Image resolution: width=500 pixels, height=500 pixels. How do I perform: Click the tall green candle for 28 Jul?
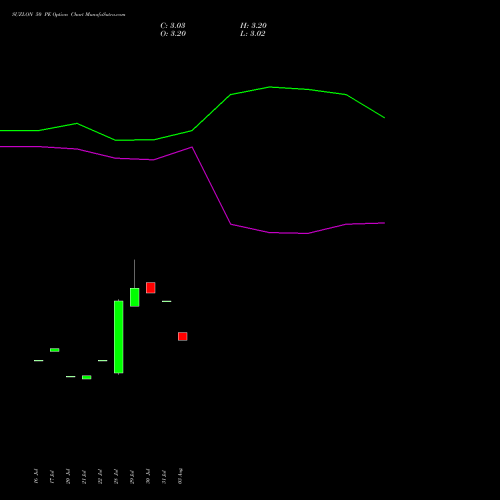click(x=119, y=337)
